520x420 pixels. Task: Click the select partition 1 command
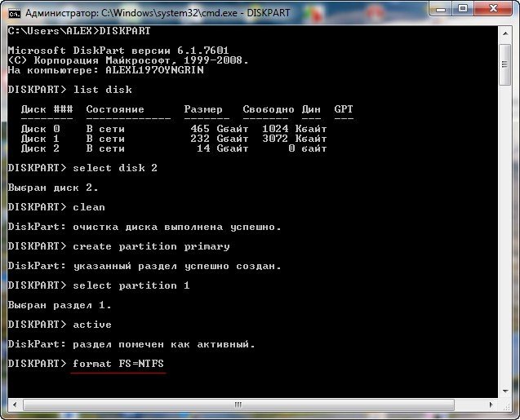click(x=131, y=285)
